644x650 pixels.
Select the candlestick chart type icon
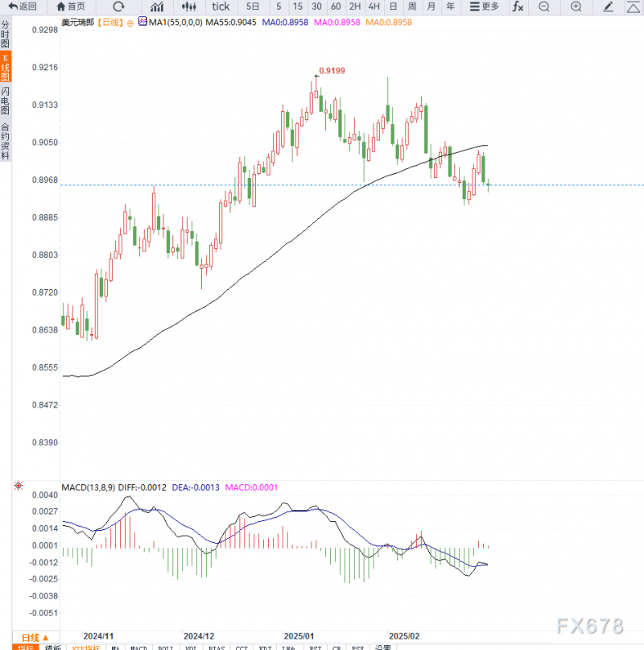[188, 6]
